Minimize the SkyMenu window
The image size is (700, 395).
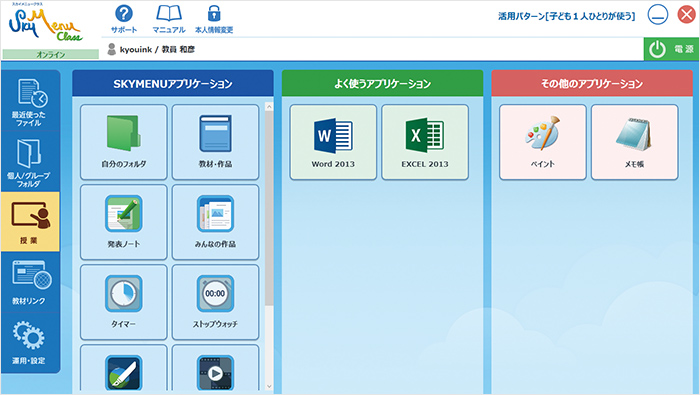click(658, 14)
